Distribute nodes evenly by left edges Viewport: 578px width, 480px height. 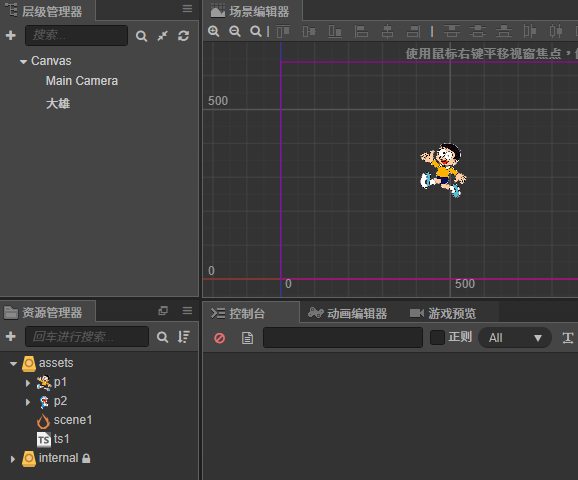coord(530,31)
